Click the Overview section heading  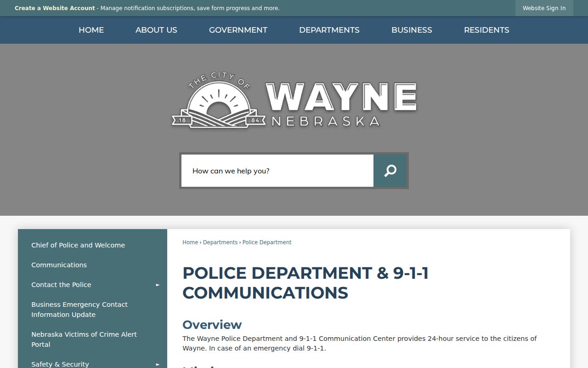tap(212, 325)
